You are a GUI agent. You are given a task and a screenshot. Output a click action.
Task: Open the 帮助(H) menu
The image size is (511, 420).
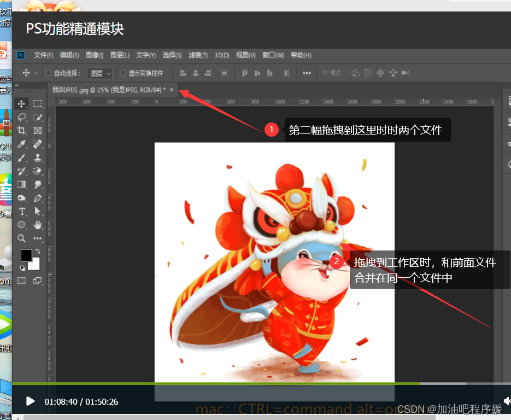point(301,55)
